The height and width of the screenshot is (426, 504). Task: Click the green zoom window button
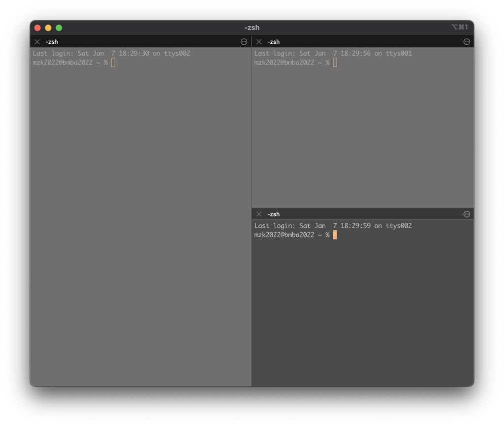(x=59, y=28)
